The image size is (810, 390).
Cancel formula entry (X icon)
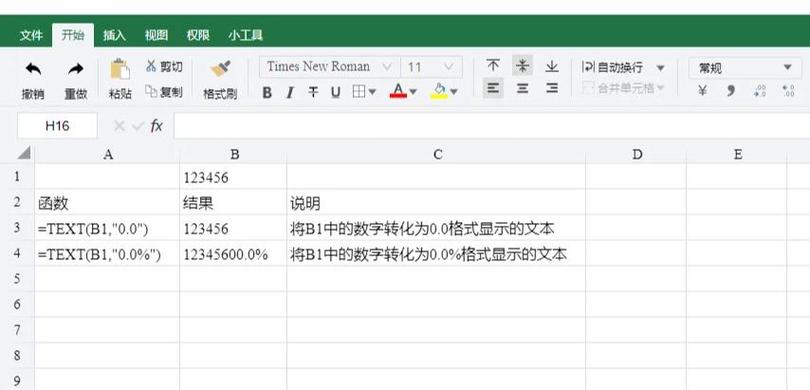click(119, 126)
